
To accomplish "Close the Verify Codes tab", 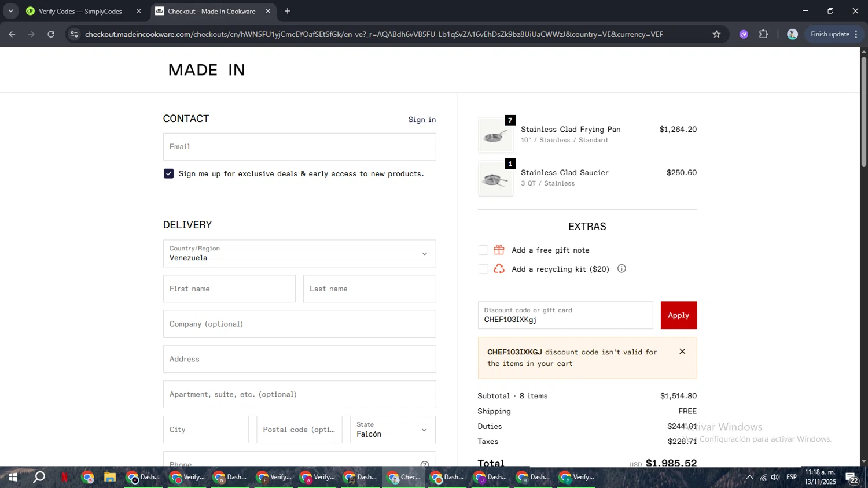I will click(139, 11).
